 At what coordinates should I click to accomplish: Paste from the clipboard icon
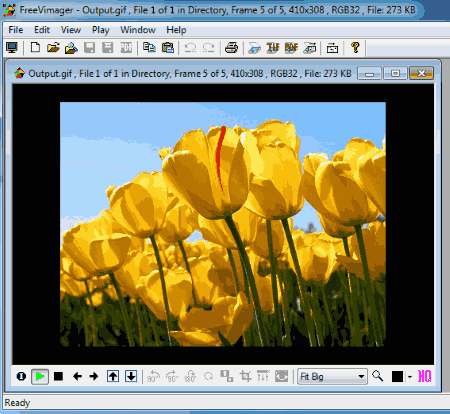[x=168, y=48]
